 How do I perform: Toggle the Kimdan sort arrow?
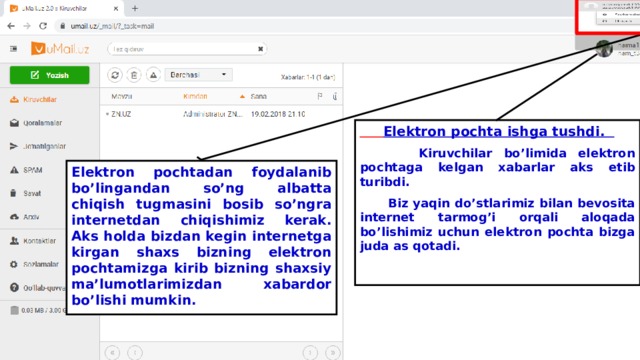[x=242, y=96]
